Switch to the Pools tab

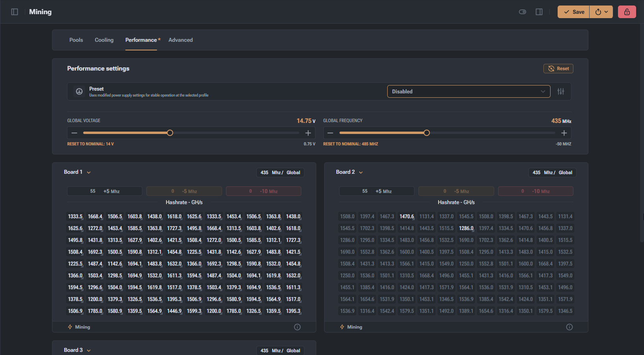76,40
